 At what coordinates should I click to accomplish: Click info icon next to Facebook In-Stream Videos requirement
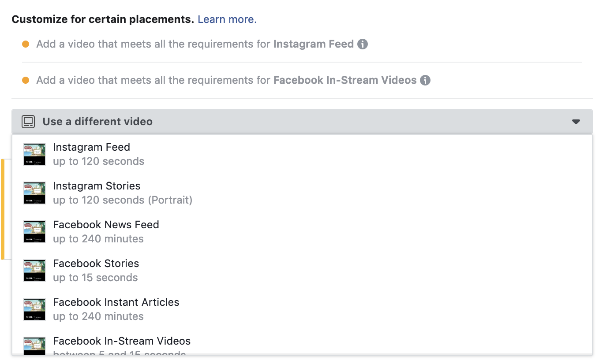(425, 80)
